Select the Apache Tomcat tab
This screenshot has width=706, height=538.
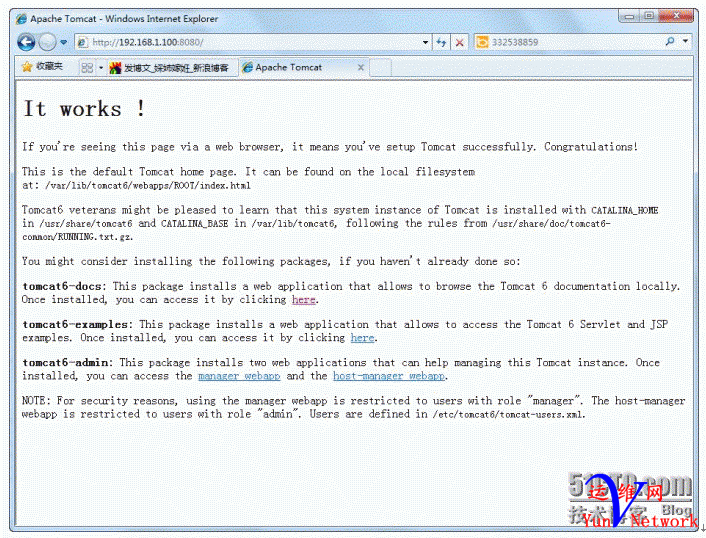(x=303, y=68)
